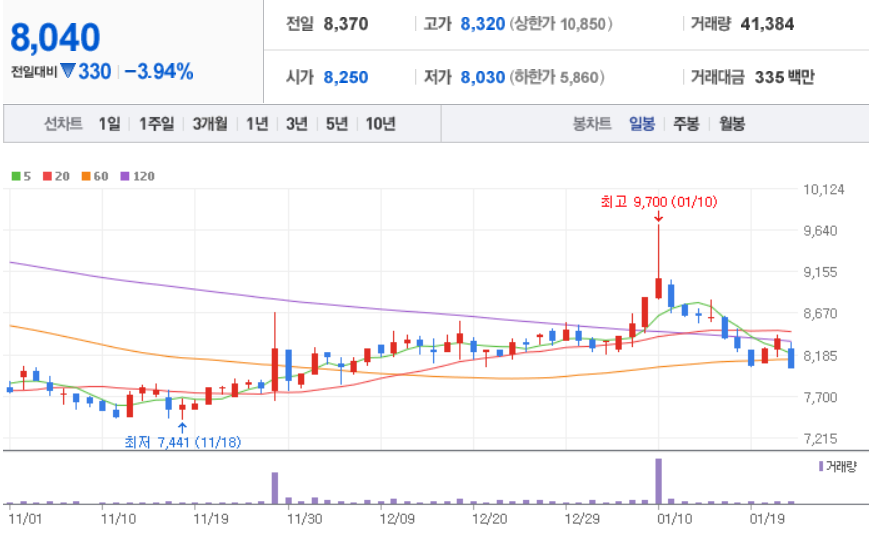Screen dimensions: 869x547
Task: Click the 7,700 price axis label
Action: point(821,397)
